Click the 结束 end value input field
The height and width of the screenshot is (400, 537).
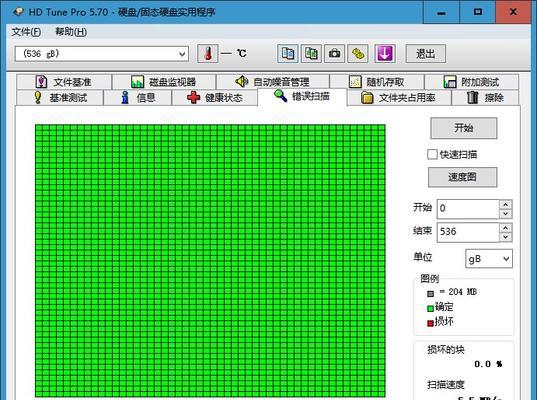click(468, 232)
